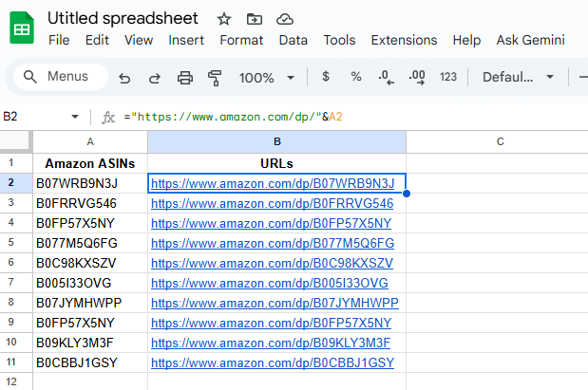Star the spreadsheet
The width and height of the screenshot is (588, 390).
(x=223, y=19)
